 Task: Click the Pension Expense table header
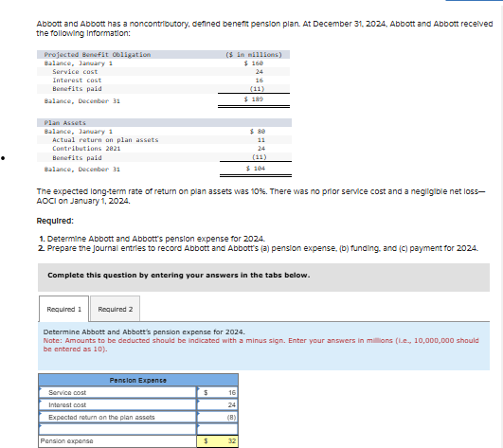[x=138, y=380]
